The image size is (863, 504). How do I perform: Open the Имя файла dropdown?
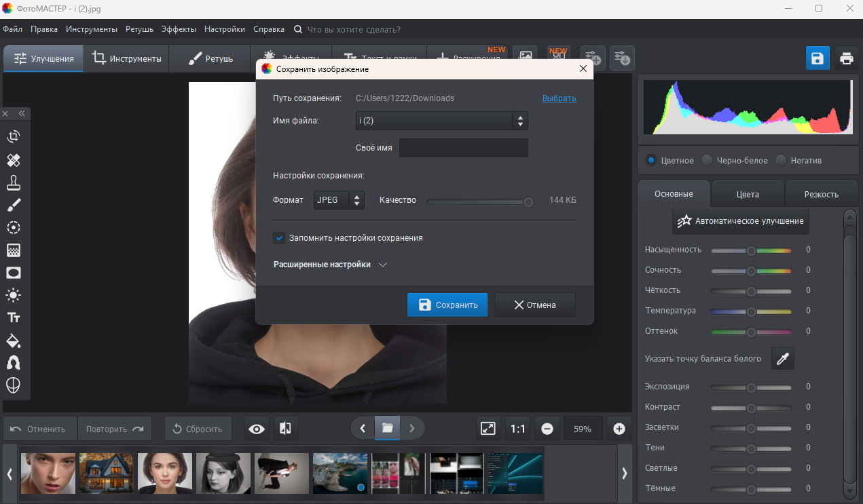(x=441, y=121)
